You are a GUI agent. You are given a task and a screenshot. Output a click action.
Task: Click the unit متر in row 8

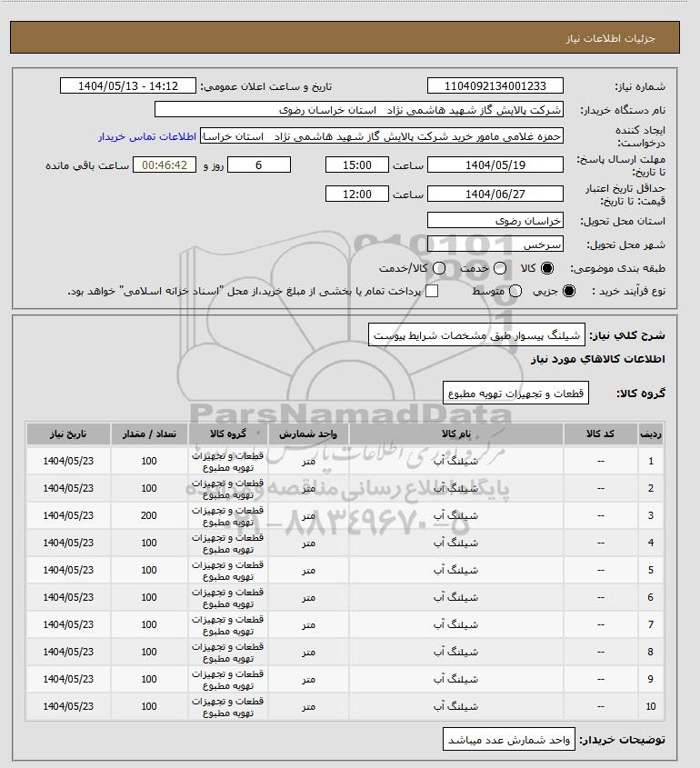tap(308, 652)
